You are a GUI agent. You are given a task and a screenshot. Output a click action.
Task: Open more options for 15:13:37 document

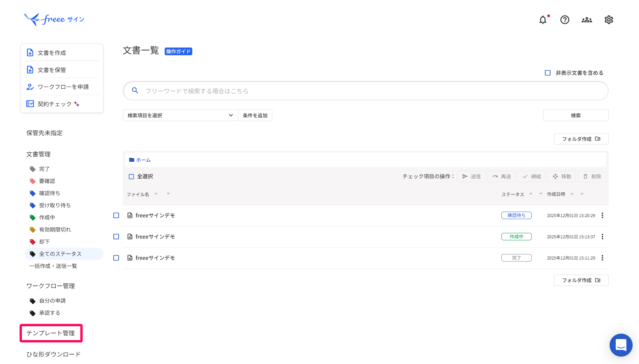[x=602, y=237]
